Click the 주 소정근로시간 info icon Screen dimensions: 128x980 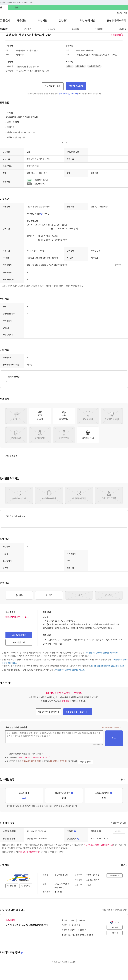click(41, 214)
